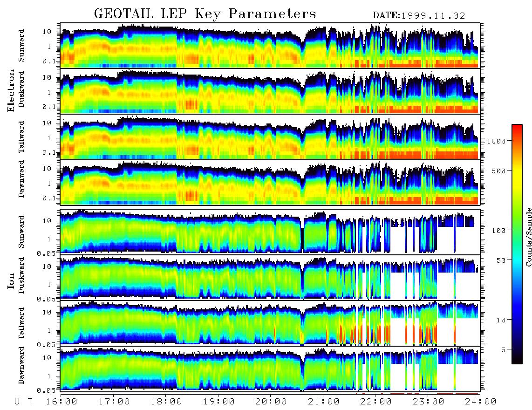Image resolution: width=532 pixels, height=410 pixels.
Task: Click the Electron 'Duskward' panel label
Action: click(21, 89)
